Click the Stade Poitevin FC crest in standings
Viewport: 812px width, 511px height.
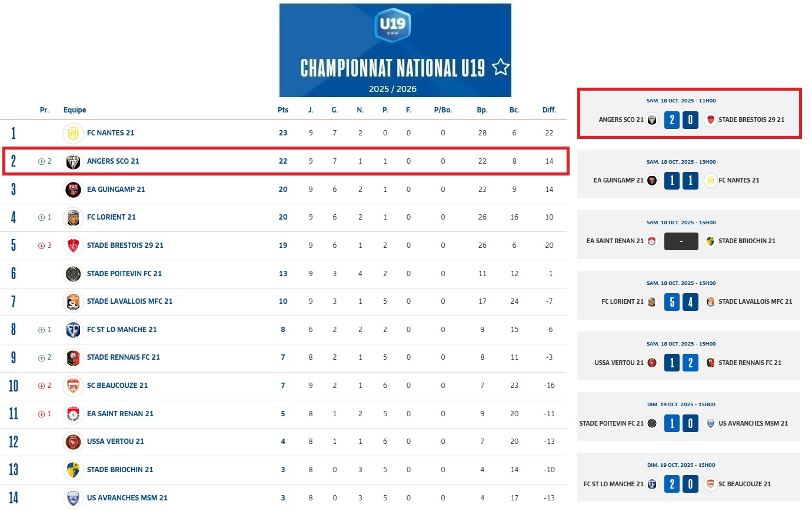[73, 274]
